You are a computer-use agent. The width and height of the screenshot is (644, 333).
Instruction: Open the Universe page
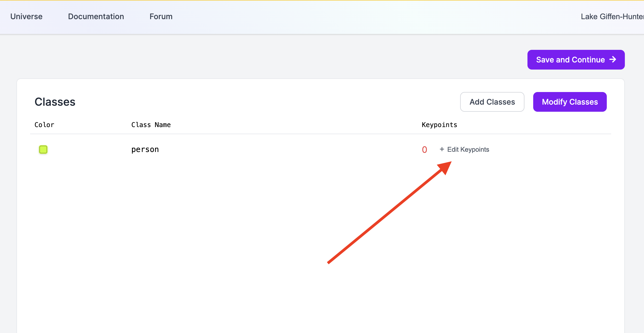click(26, 16)
